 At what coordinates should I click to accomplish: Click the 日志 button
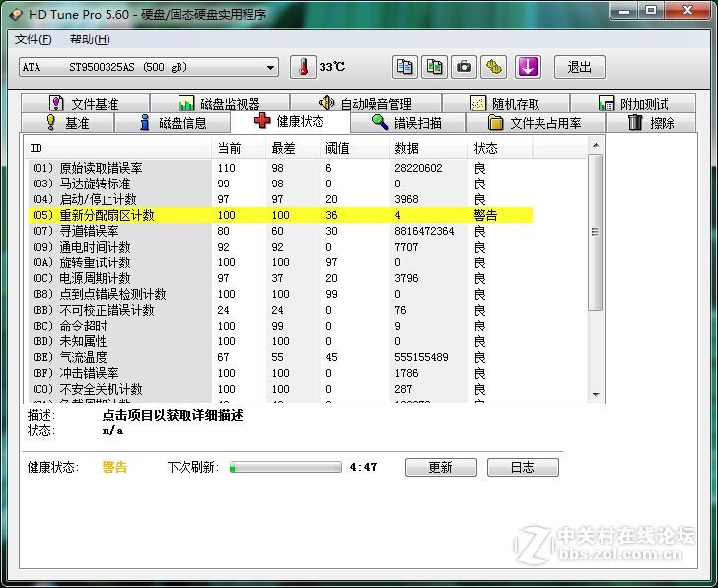523,467
